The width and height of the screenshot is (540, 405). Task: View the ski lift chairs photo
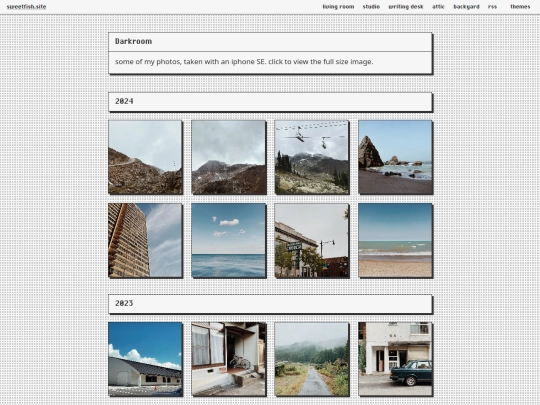[x=312, y=157]
